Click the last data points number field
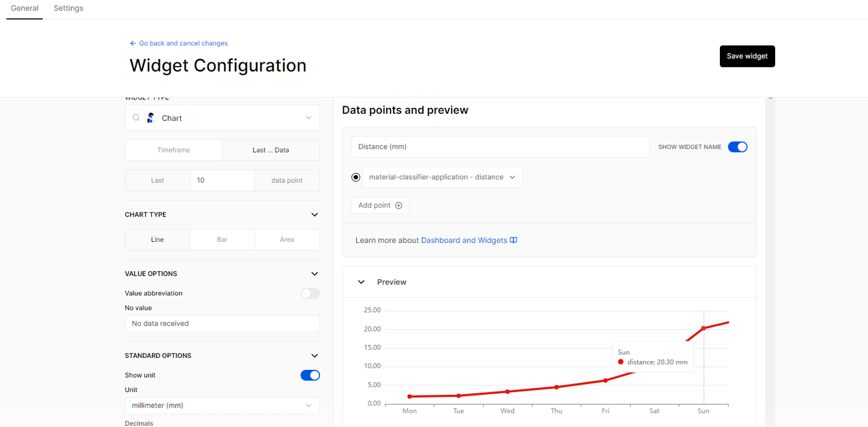Viewport: 868px width, 427px height. tap(223, 180)
